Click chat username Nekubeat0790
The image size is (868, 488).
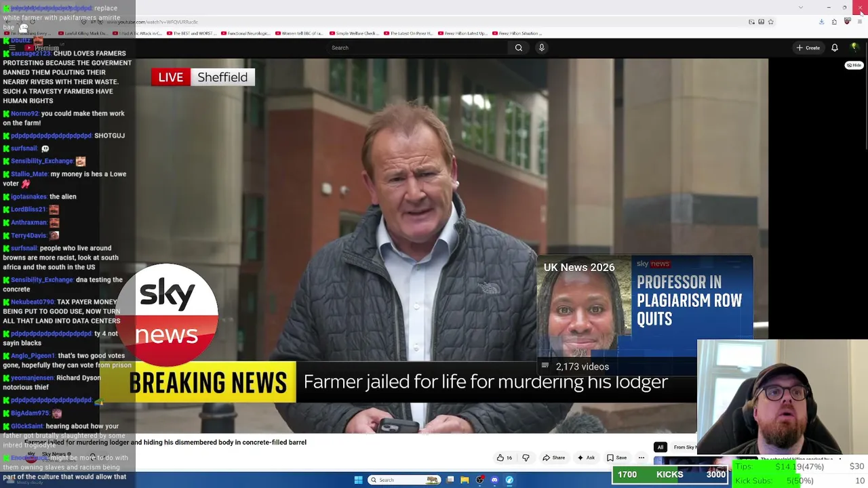click(32, 302)
